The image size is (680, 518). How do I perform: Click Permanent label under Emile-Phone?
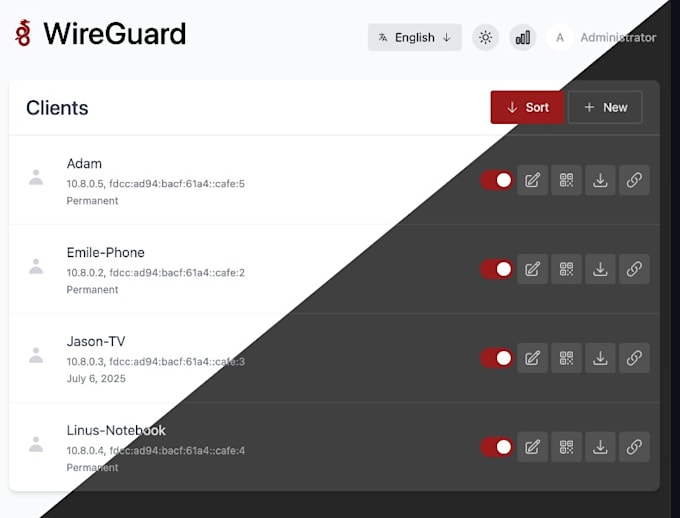[x=92, y=290]
